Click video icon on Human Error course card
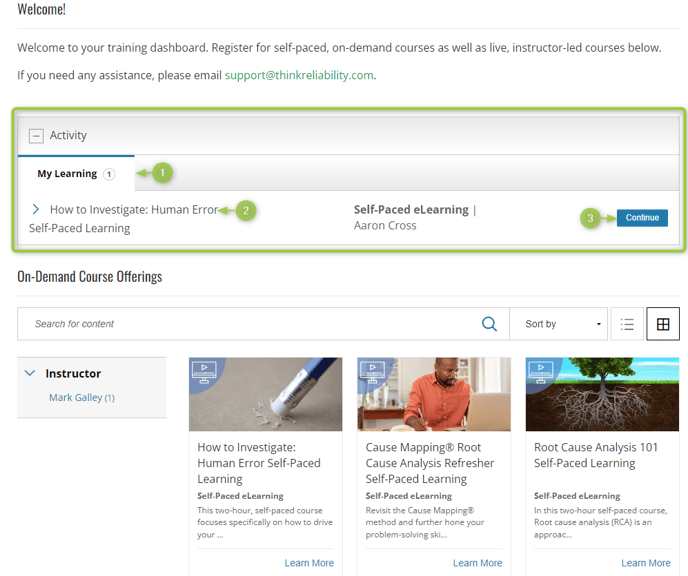 click(x=204, y=372)
